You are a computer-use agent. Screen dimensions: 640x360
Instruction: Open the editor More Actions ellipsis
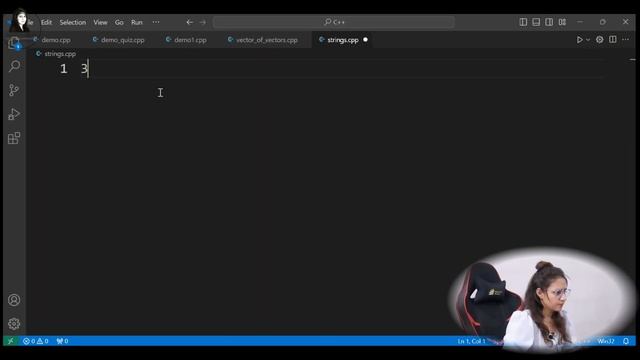625,40
